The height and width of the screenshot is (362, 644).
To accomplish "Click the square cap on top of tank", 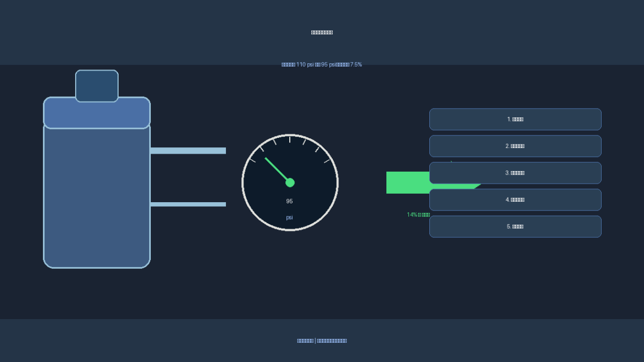I will click(x=97, y=86).
